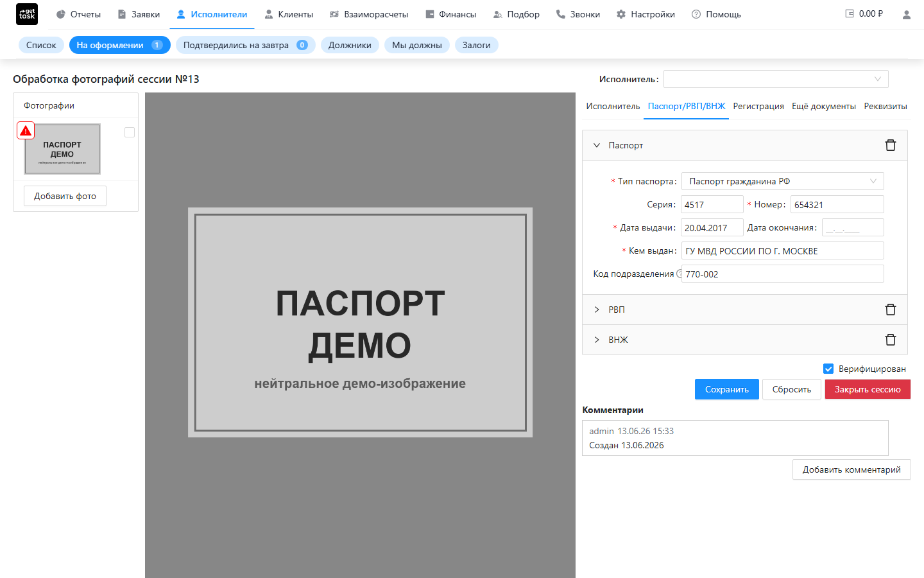924x578 pixels.
Task: Select Подтвердились на завтра tab
Action: pos(246,45)
